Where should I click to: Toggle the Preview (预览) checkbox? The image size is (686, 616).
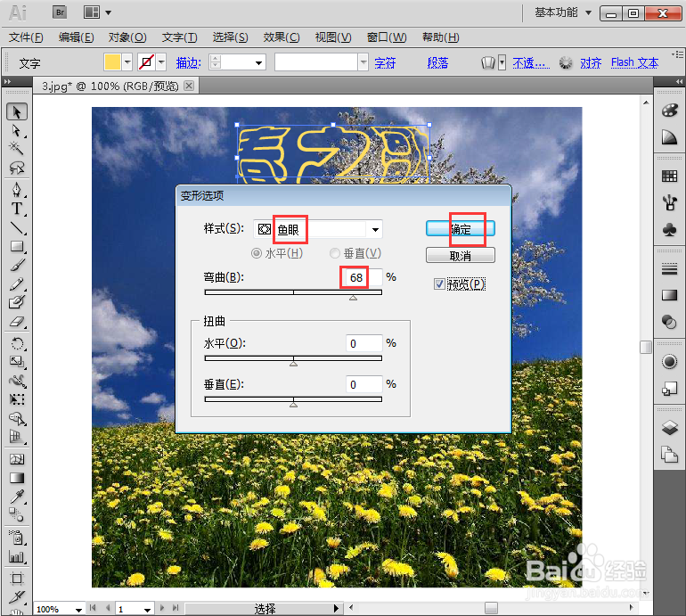click(439, 284)
